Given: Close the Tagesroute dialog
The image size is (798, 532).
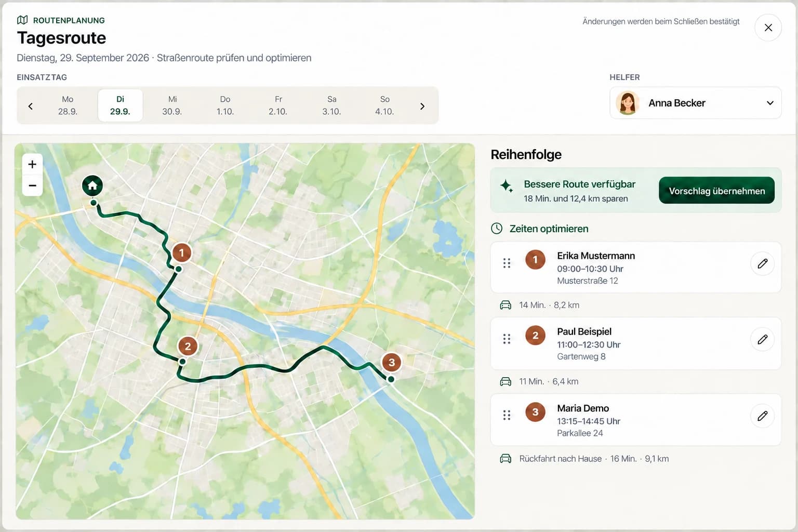Looking at the screenshot, I should click(x=768, y=28).
